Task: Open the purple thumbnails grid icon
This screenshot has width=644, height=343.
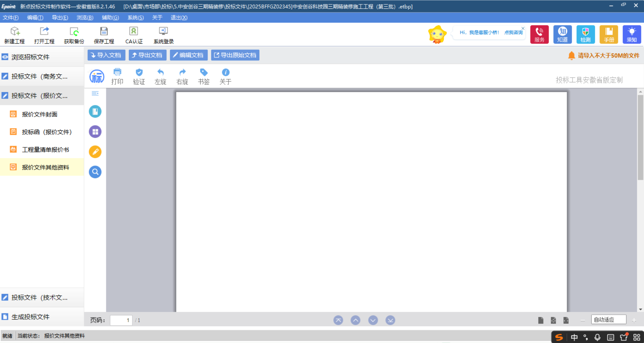Action: tap(95, 131)
